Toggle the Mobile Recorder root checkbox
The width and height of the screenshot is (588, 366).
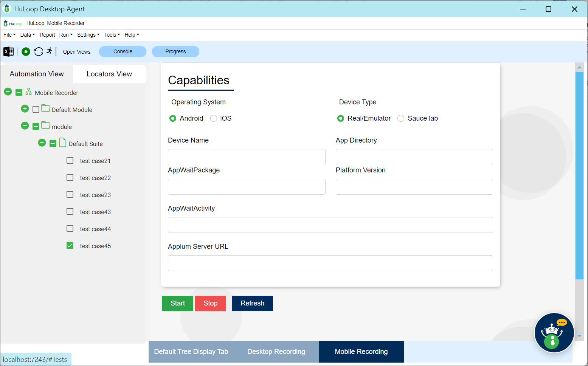pos(19,92)
